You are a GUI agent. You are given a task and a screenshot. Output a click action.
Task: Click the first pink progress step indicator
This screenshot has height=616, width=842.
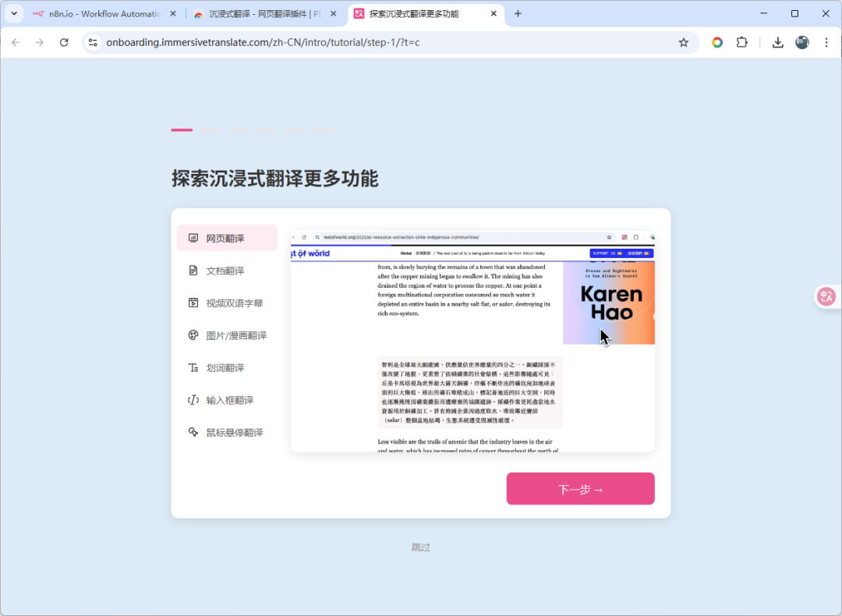182,130
